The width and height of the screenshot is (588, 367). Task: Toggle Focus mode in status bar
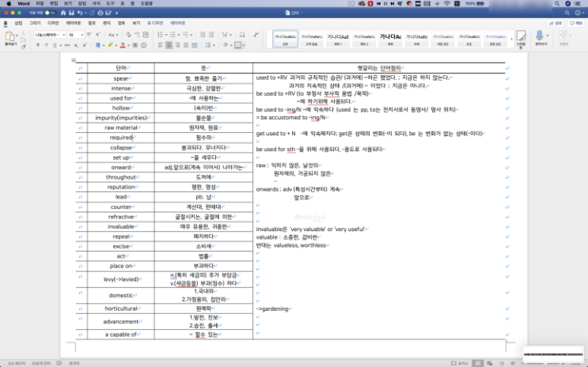click(460, 363)
